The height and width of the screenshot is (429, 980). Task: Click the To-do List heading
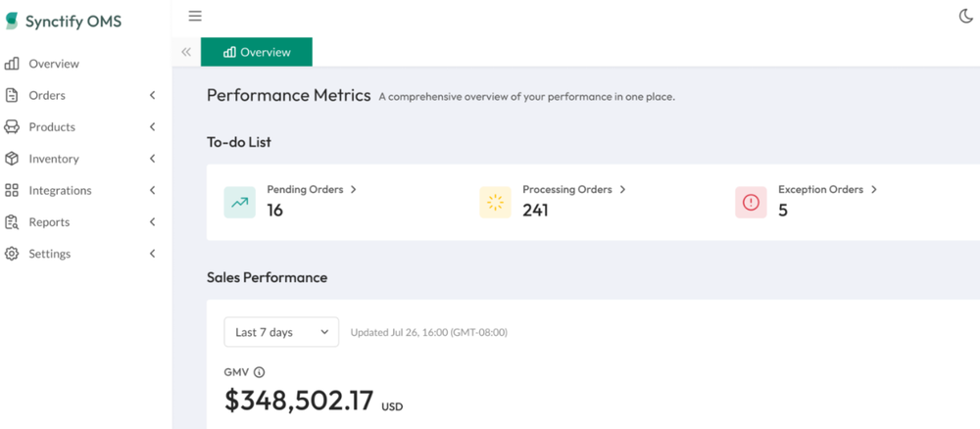pos(239,142)
